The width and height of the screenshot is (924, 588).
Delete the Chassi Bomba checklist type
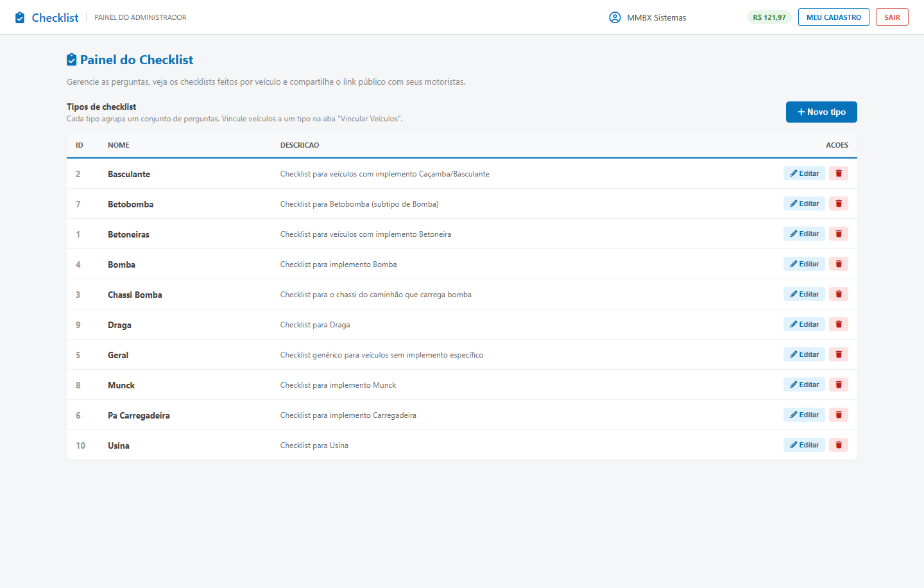[839, 294]
